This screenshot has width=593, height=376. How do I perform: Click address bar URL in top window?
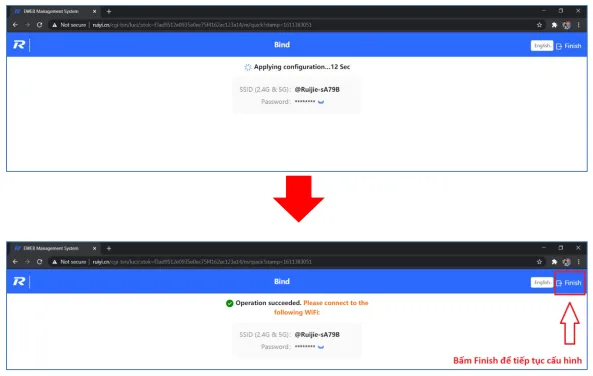pos(202,25)
